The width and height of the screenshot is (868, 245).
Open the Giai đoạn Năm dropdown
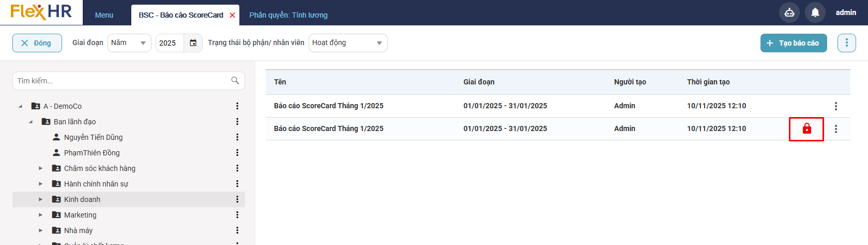point(129,43)
